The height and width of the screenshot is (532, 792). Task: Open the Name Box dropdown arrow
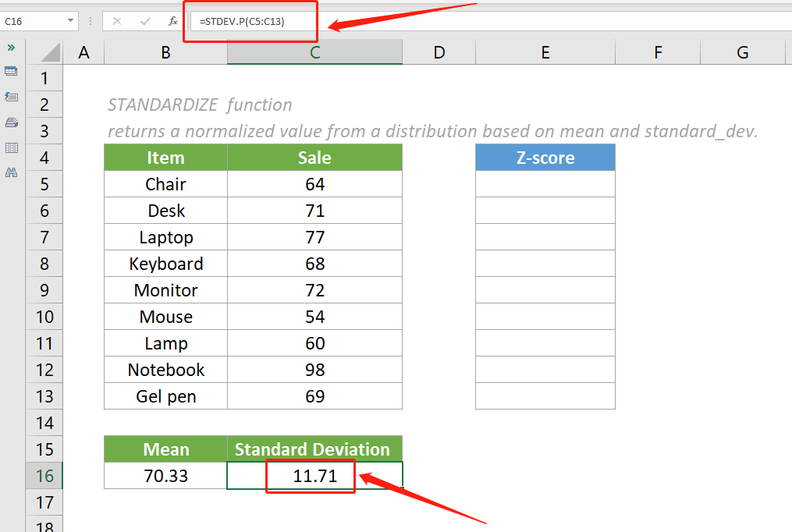71,22
